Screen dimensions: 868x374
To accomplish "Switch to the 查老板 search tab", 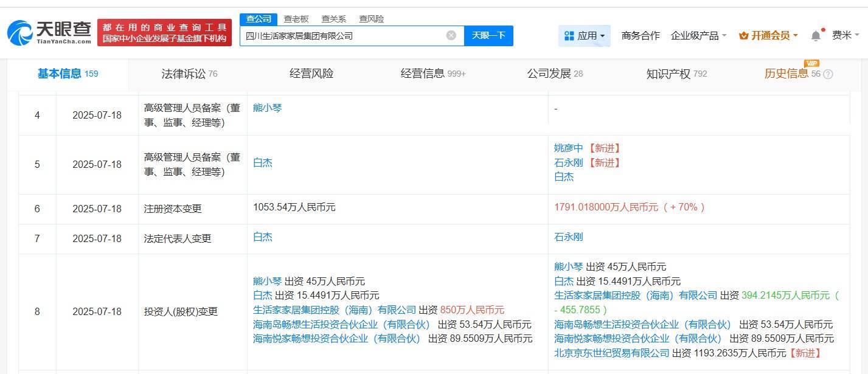I will tap(296, 19).
